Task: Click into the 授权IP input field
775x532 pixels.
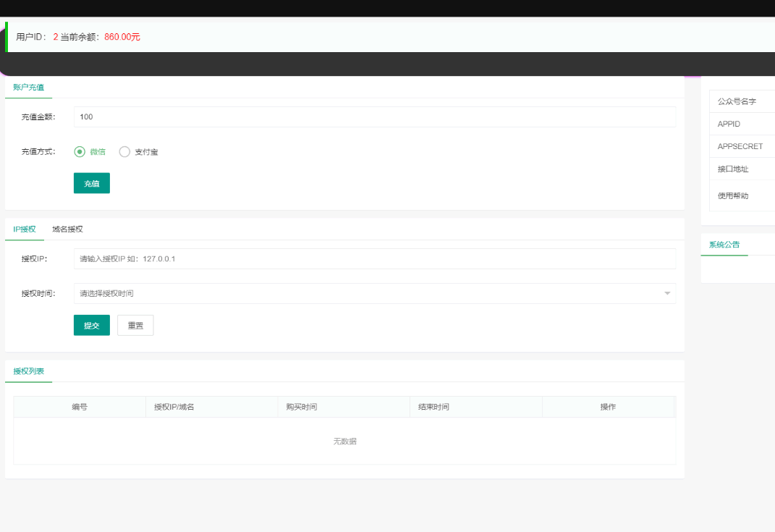Action: tap(374, 258)
